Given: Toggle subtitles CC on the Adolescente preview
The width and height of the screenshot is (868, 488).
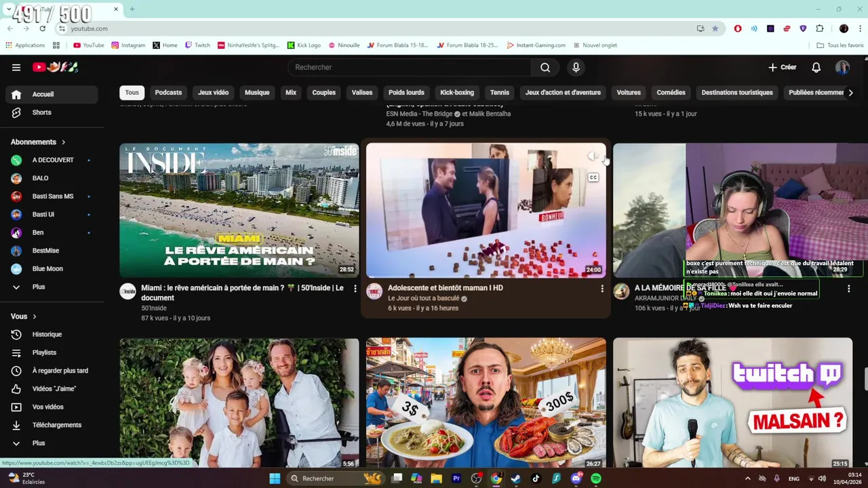Looking at the screenshot, I should pos(593,178).
